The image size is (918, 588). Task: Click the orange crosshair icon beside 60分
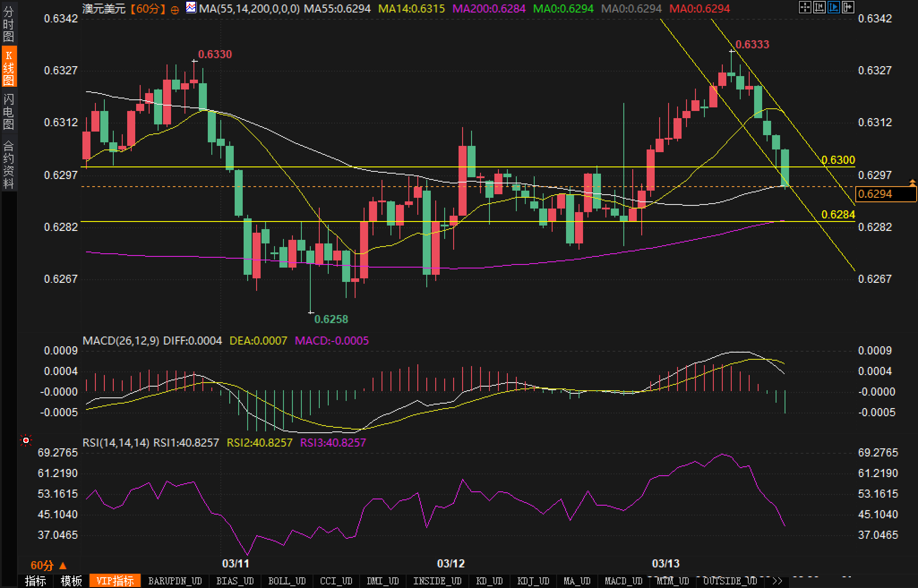click(175, 9)
